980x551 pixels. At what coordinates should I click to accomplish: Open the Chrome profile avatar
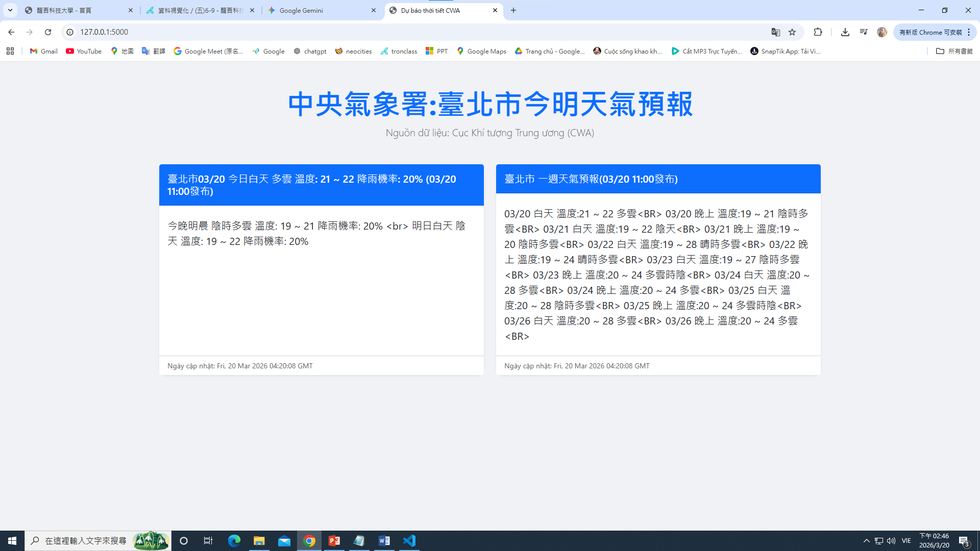[x=882, y=32]
